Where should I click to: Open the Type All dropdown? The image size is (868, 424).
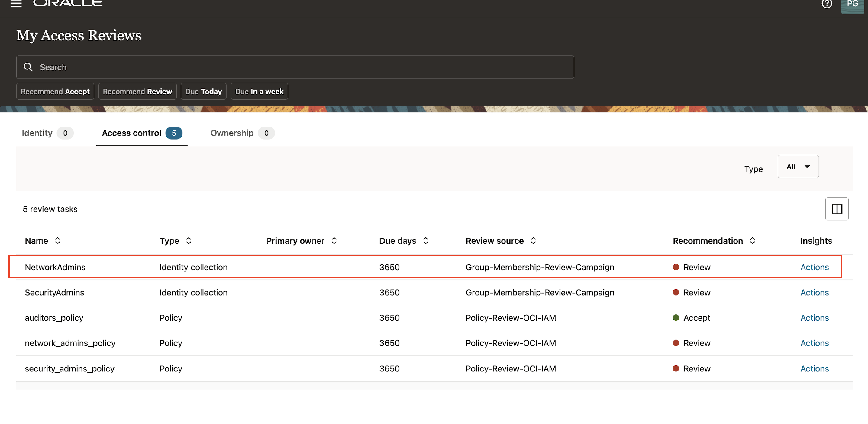coord(798,166)
